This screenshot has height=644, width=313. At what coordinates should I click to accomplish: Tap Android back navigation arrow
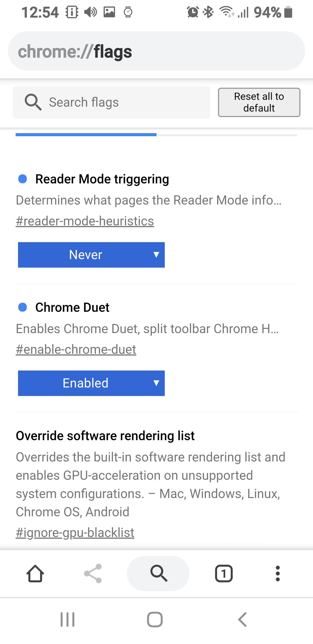point(242,619)
